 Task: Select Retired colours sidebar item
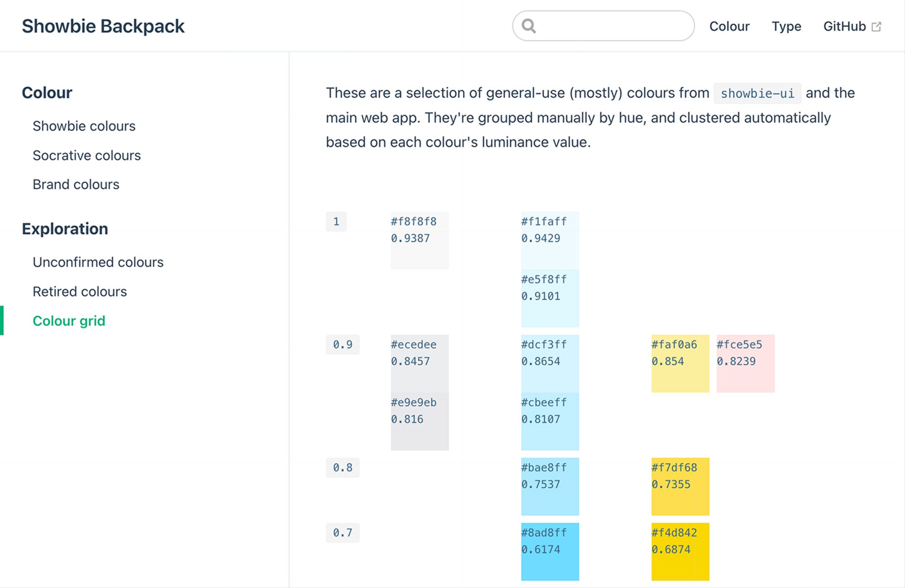tap(80, 292)
